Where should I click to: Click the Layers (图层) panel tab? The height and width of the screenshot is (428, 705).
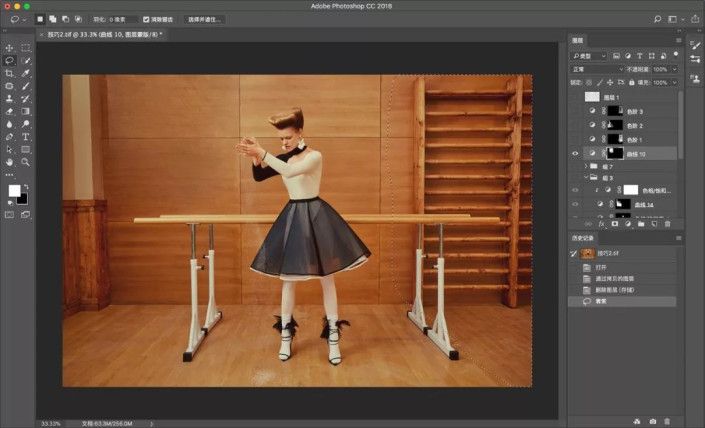pos(577,40)
